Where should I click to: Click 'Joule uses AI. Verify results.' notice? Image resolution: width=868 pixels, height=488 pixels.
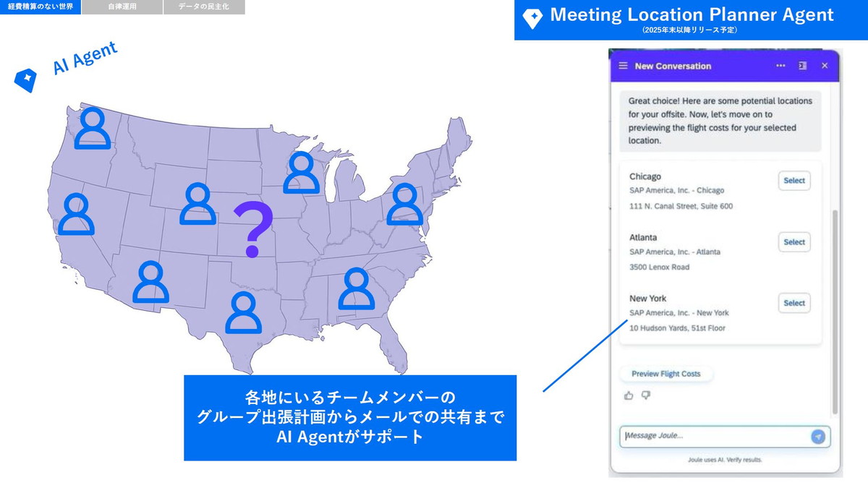click(x=724, y=460)
